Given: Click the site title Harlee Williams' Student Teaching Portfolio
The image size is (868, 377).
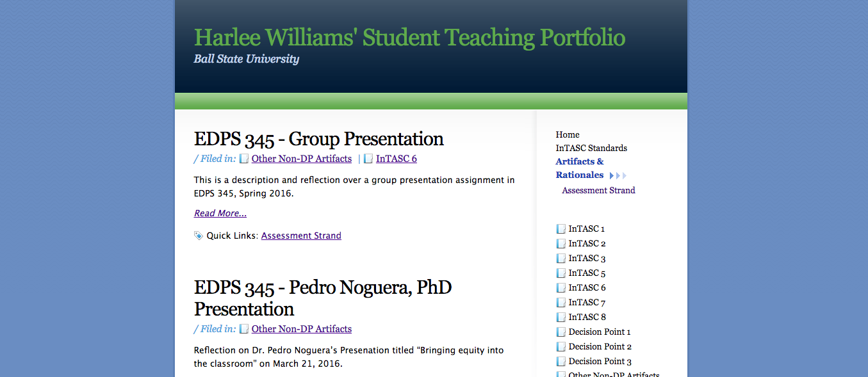Looking at the screenshot, I should click(x=409, y=37).
